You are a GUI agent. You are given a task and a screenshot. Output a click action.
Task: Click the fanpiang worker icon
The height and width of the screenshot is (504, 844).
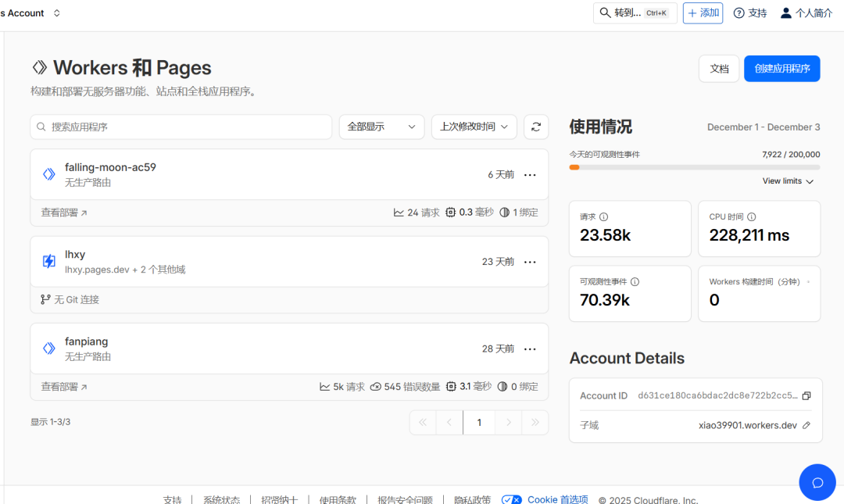[x=49, y=349]
